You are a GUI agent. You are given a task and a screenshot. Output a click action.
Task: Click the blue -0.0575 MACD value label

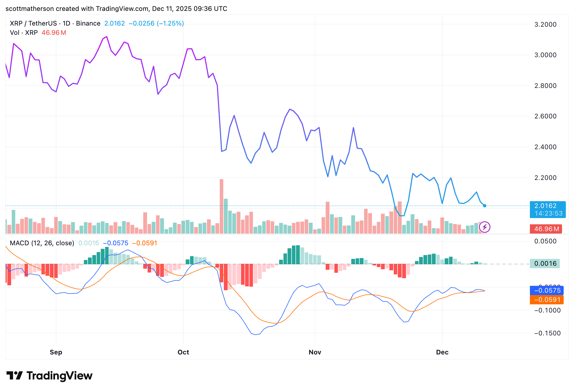[x=547, y=290]
